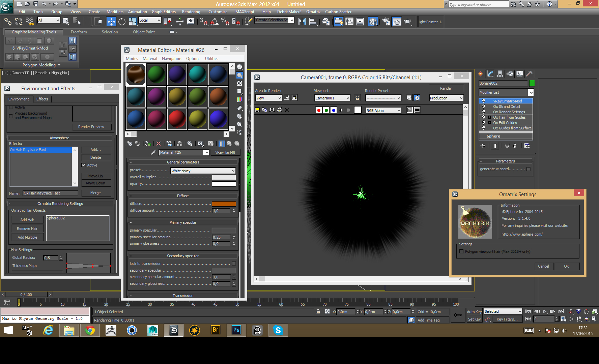Open the Rendering menu

[191, 12]
